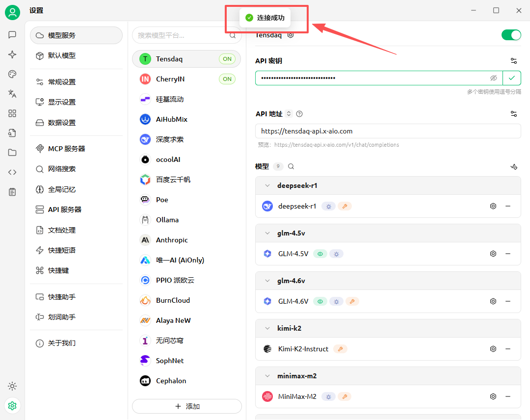Open API 服务器 settings menu
530x420 pixels.
[76, 210]
